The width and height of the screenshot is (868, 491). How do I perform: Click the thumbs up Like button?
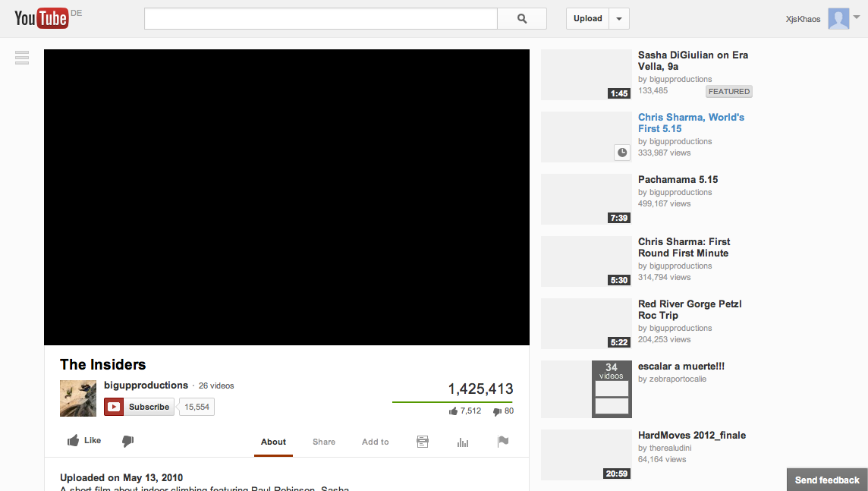tap(84, 441)
